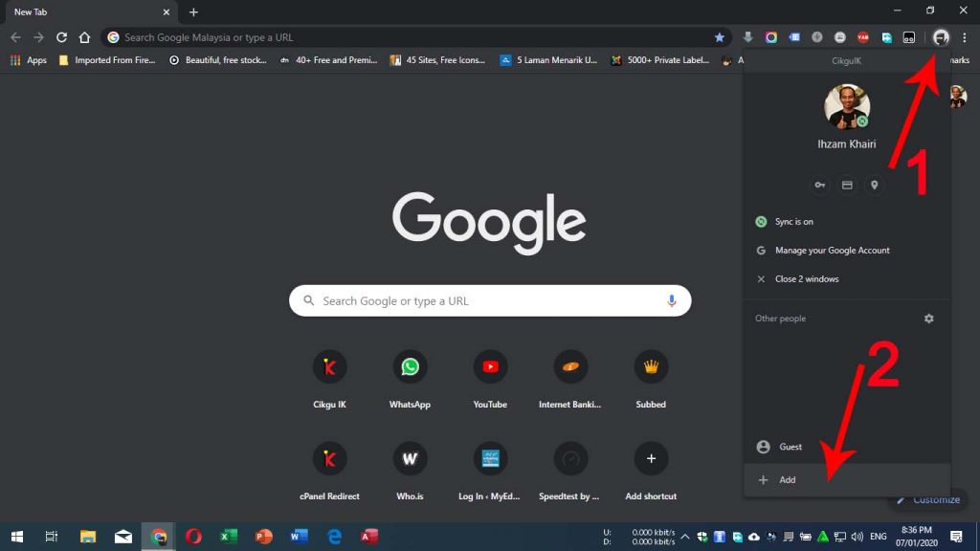Launch Excel from the taskbar

[x=228, y=536]
